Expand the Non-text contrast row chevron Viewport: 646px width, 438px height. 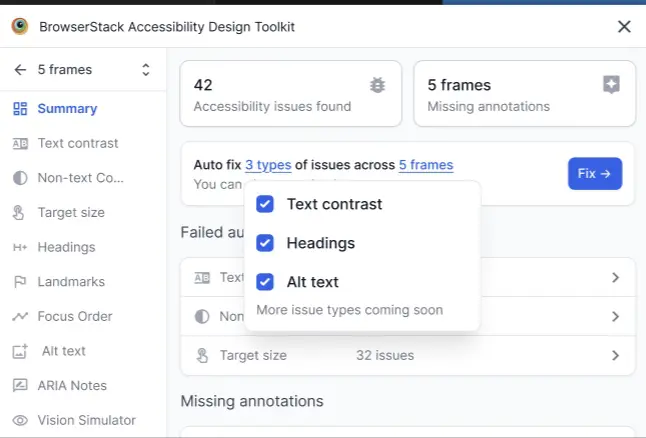[616, 316]
